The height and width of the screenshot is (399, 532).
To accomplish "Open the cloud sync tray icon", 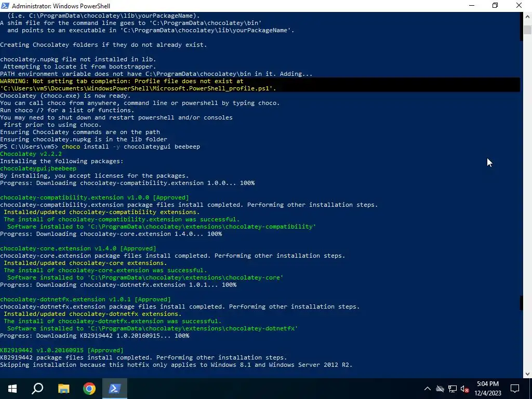I will tap(440, 389).
